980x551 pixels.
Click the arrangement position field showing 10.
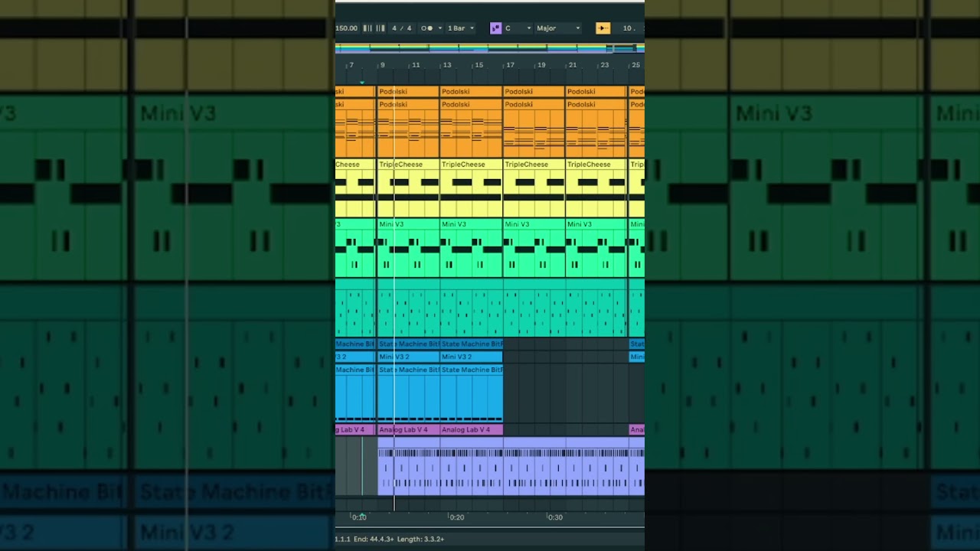pyautogui.click(x=629, y=28)
